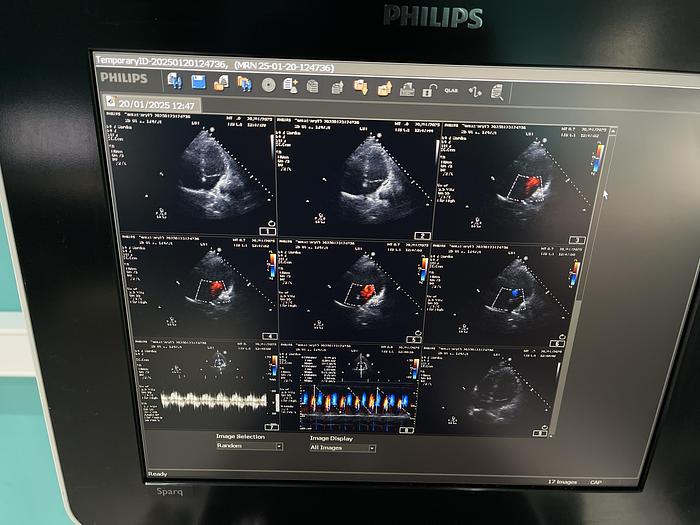
Task: Click the number 1 badge on first thumbnail
Action: pos(267,231)
